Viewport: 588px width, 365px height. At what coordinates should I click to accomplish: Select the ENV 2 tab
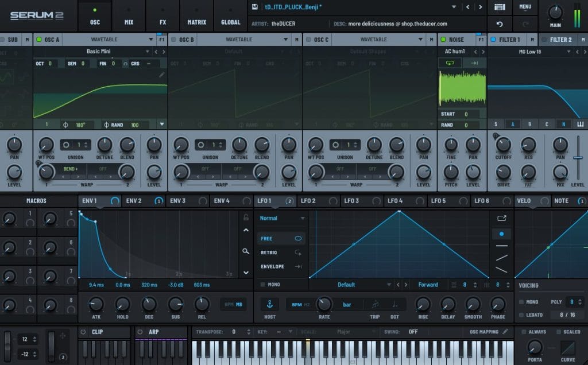134,201
